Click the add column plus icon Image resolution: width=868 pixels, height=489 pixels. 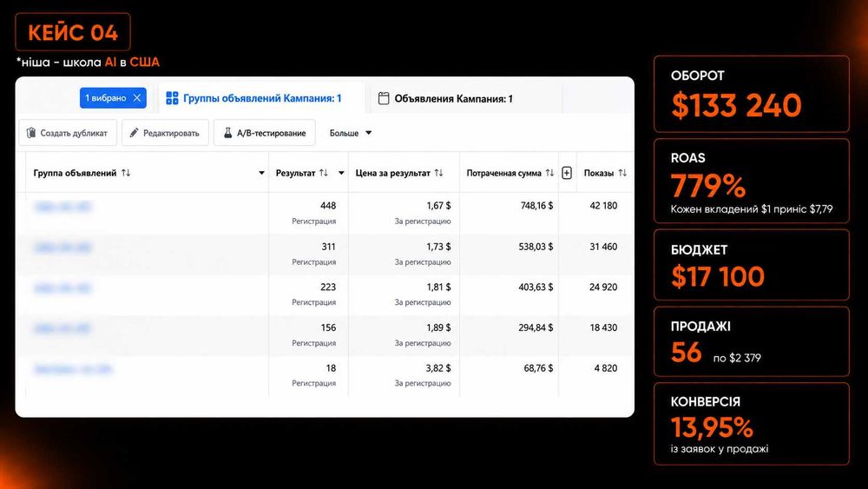[567, 173]
